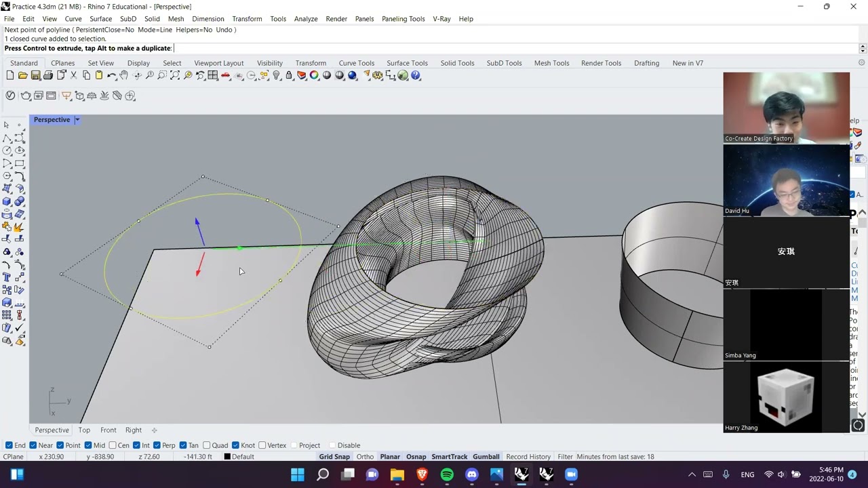Toggle Gumball in status bar
The image size is (868, 488).
[486, 457]
